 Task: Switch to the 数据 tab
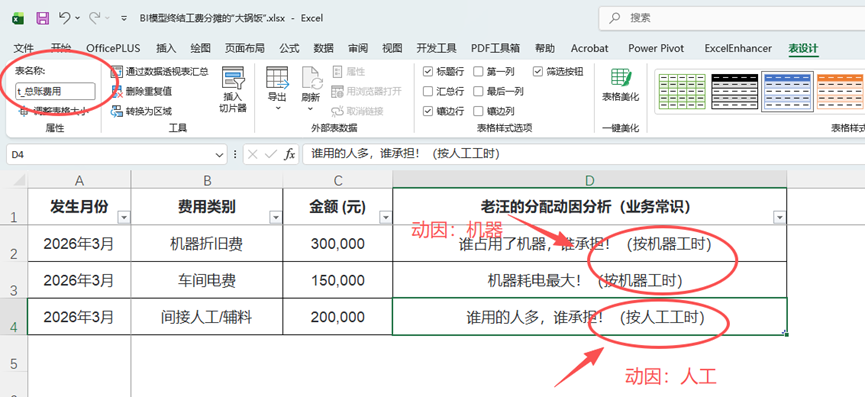click(x=323, y=49)
